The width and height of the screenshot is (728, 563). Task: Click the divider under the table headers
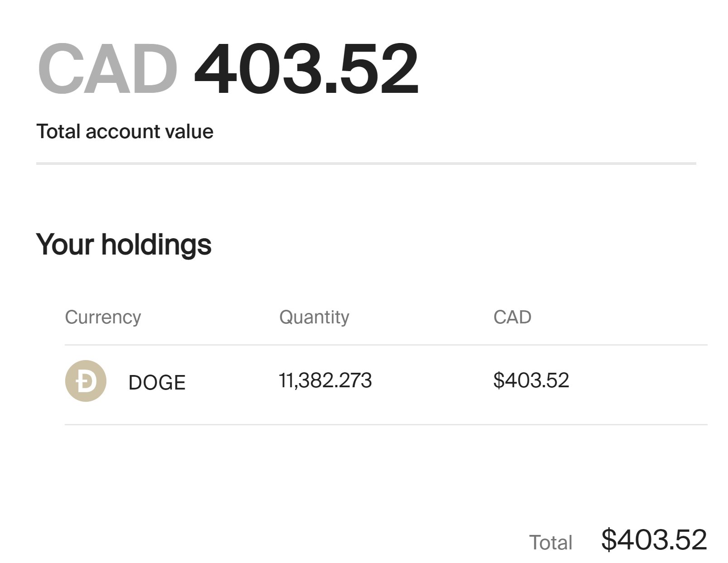386,345
